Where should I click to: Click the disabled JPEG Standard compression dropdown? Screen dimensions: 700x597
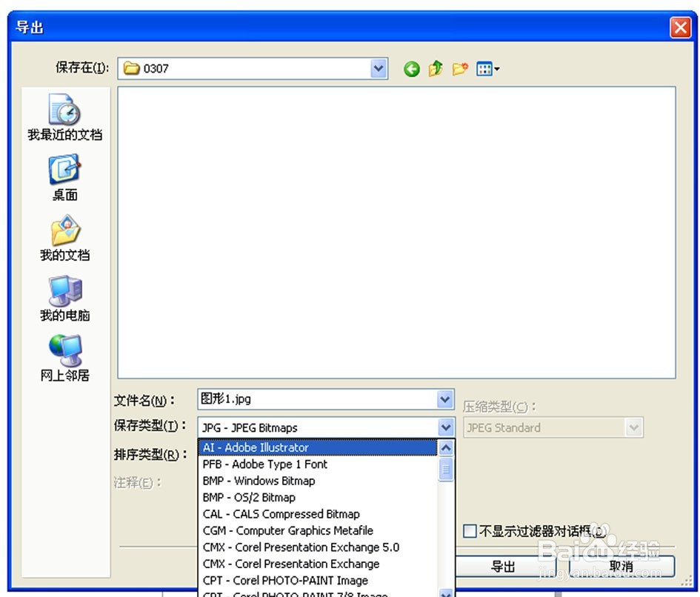pos(553,427)
